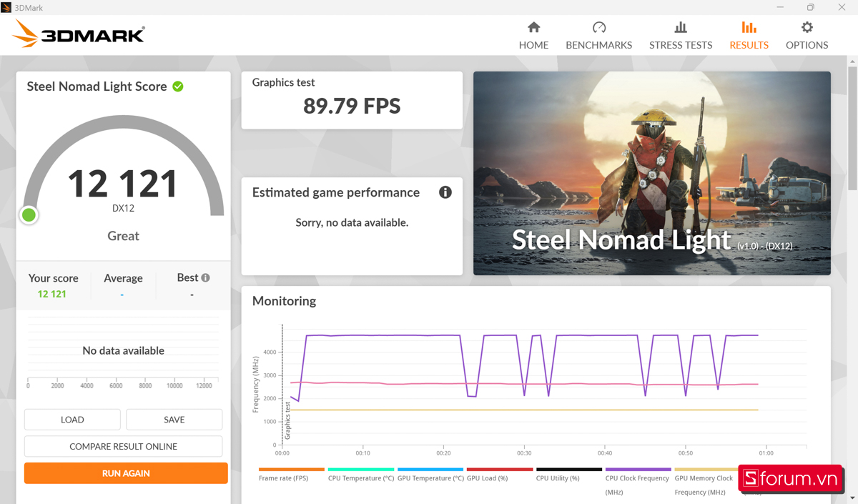The image size is (858, 504).
Task: Click the Average score label
Action: click(x=123, y=278)
